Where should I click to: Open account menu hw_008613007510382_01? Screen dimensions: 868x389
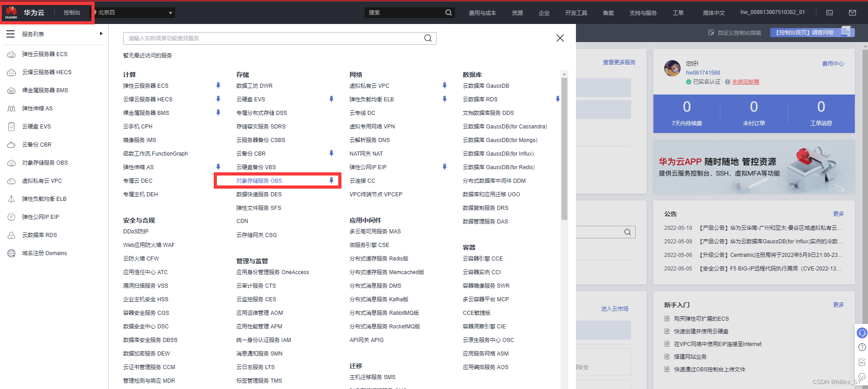772,12
